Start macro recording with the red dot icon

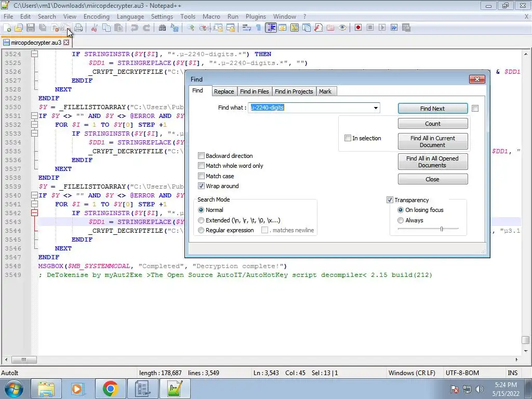[x=358, y=28]
